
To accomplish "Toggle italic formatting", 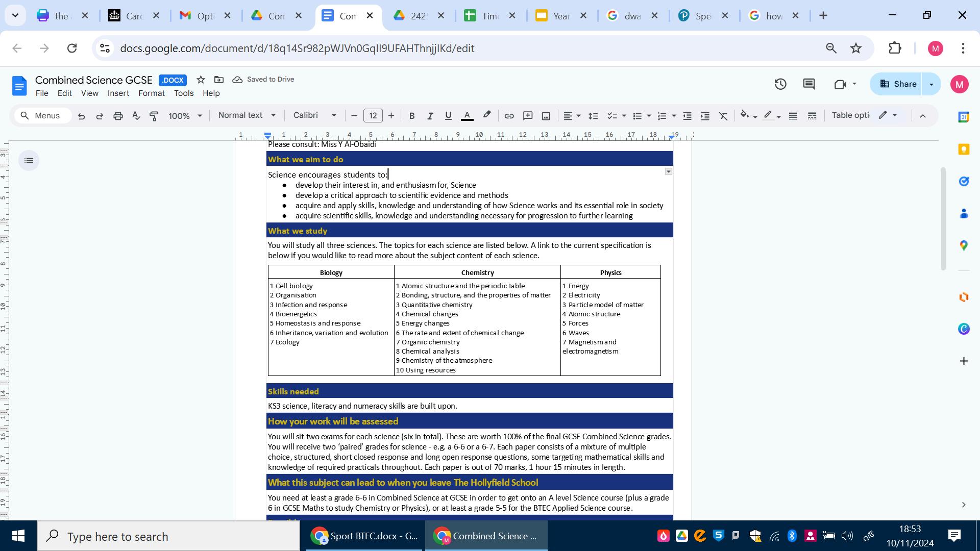I will 430,116.
